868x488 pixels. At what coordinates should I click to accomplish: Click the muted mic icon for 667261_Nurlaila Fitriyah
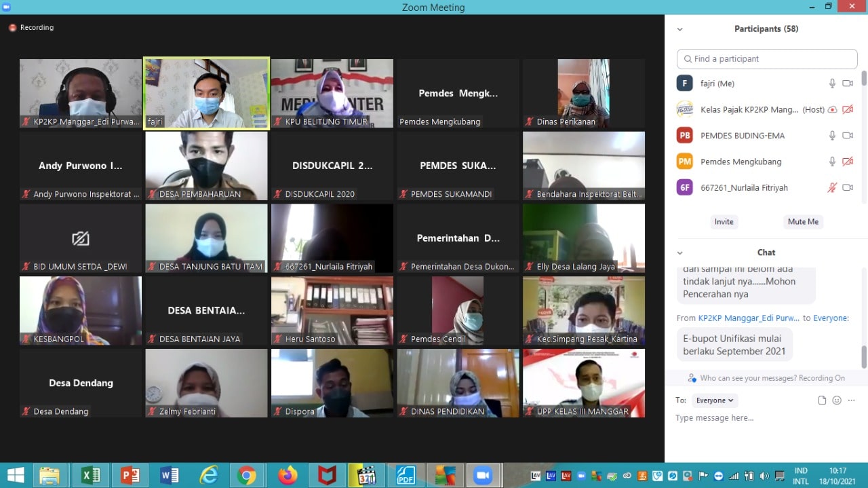832,188
